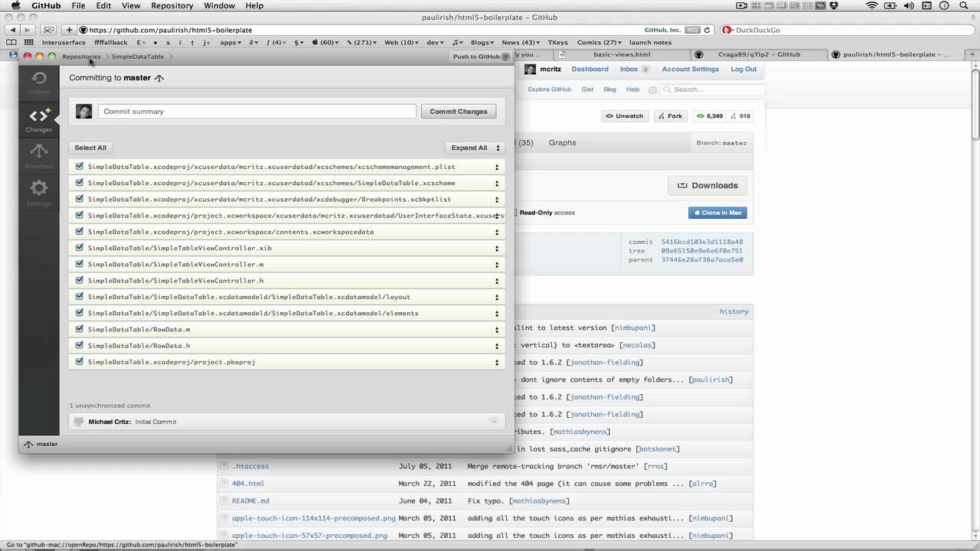
Task: Expand diff for xcdatamodel/elements row
Action: [x=497, y=313]
